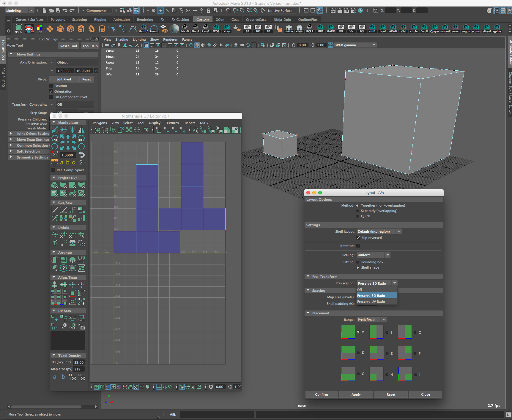The width and height of the screenshot is (512, 420).
Task: Click the IPR render icon
Action: (x=347, y=11)
